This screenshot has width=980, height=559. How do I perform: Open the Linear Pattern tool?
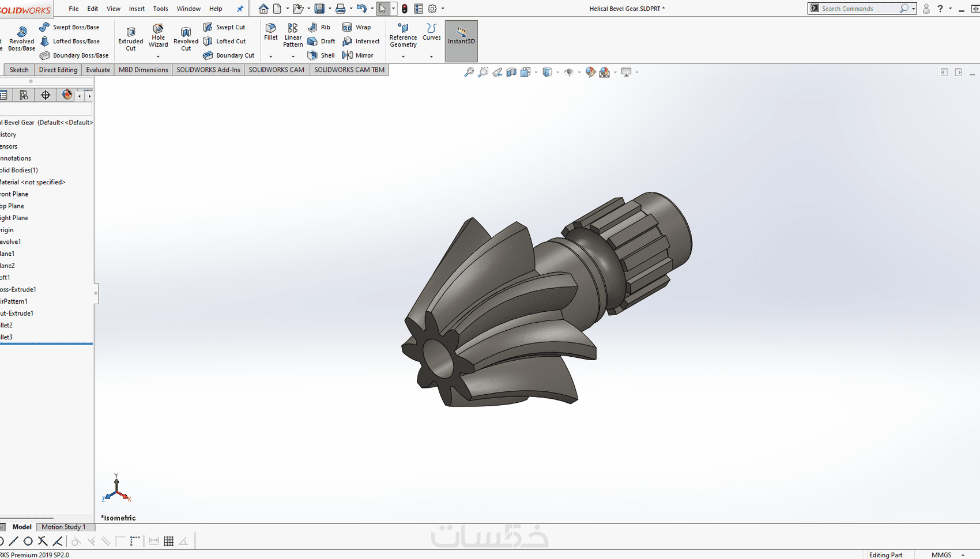[x=293, y=36]
